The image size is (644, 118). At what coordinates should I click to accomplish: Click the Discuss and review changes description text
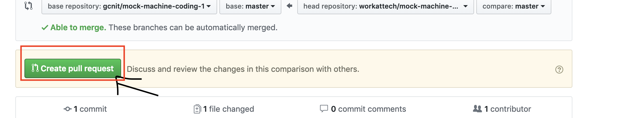point(243,69)
